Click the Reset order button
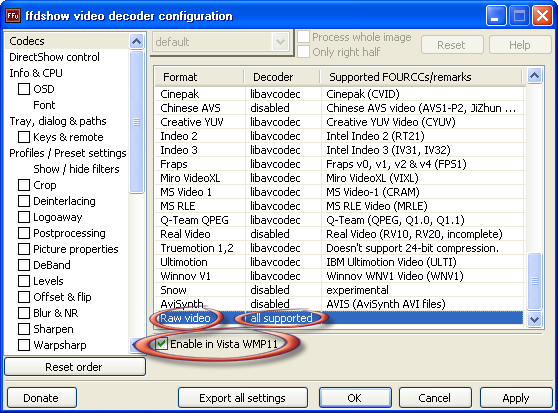558x413 pixels. coord(75,367)
